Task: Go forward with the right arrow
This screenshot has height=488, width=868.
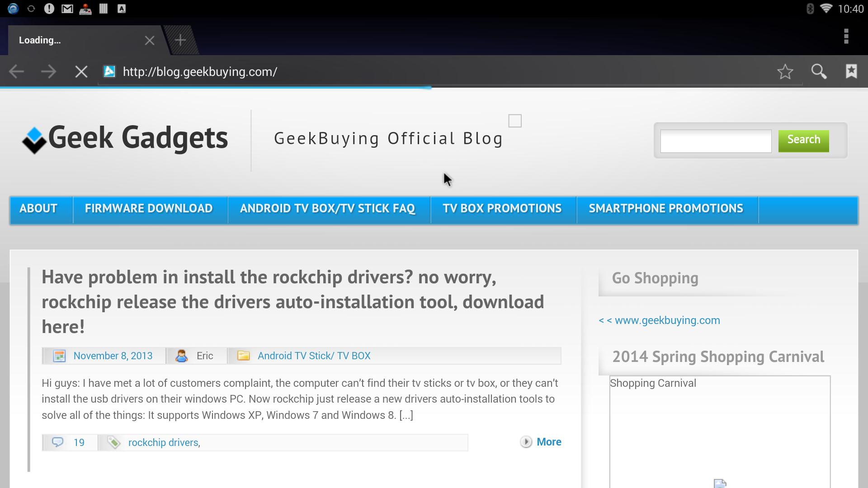Action: 48,71
